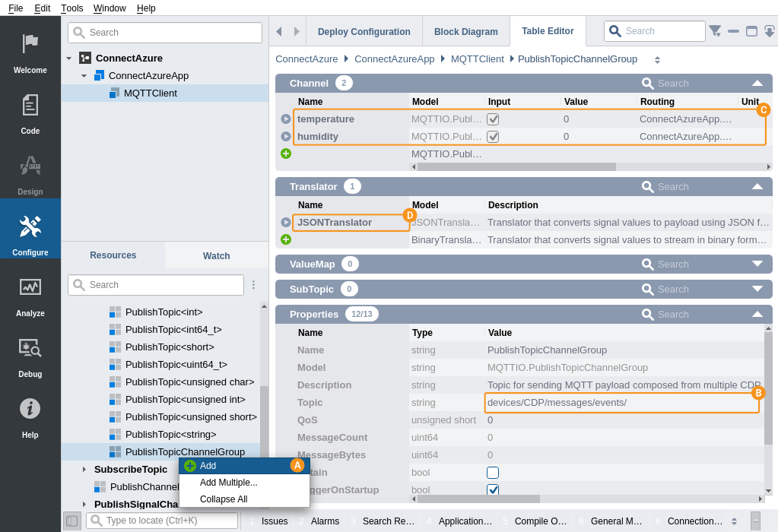Open the Watch panel tab
Viewport: 778px width, 532px height.
tap(216, 256)
